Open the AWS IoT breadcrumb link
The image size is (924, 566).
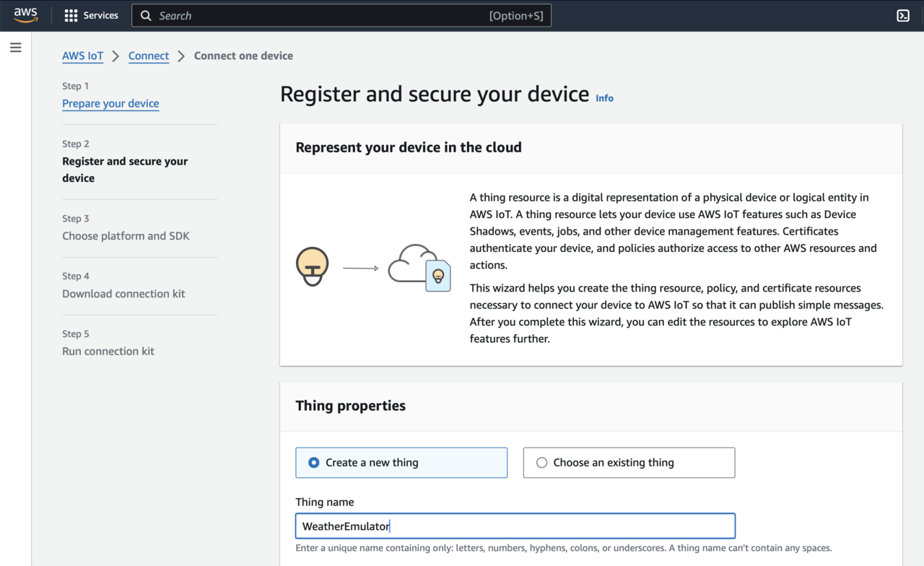82,56
